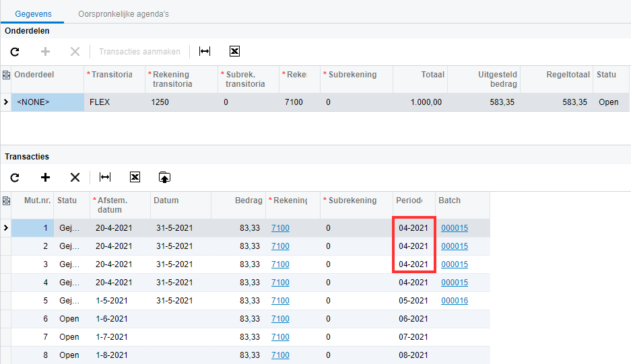
Task: Click the upload icon in Transacties toolbar
Action: [164, 177]
